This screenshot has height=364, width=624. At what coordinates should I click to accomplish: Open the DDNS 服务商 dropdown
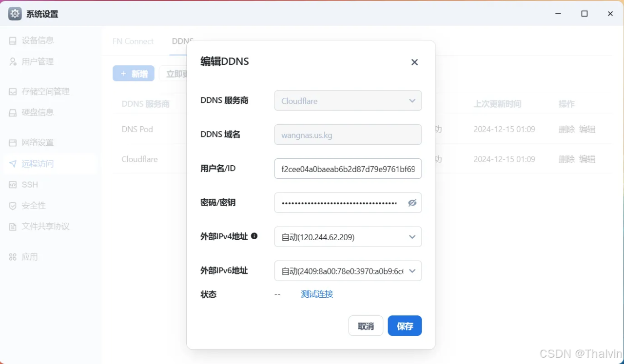coord(348,101)
